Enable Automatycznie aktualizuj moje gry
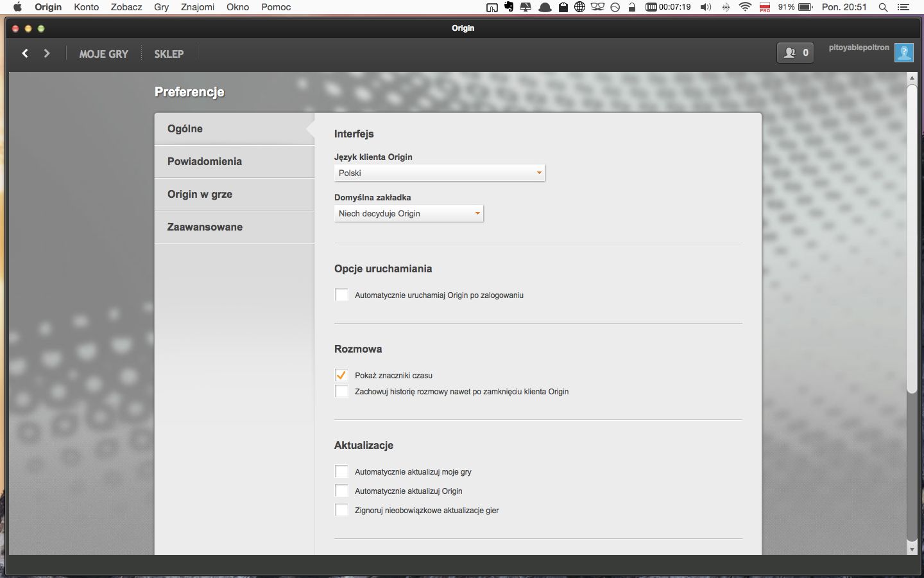 pyautogui.click(x=341, y=471)
